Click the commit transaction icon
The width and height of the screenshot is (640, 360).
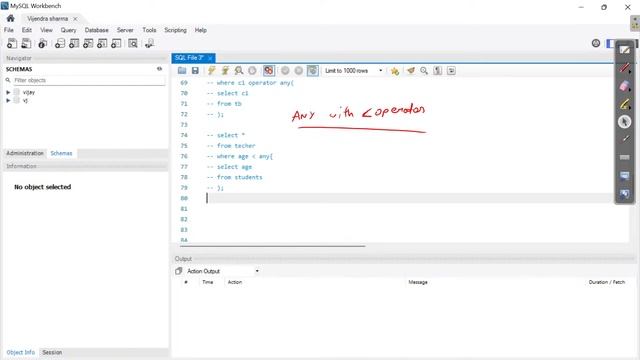(285, 71)
